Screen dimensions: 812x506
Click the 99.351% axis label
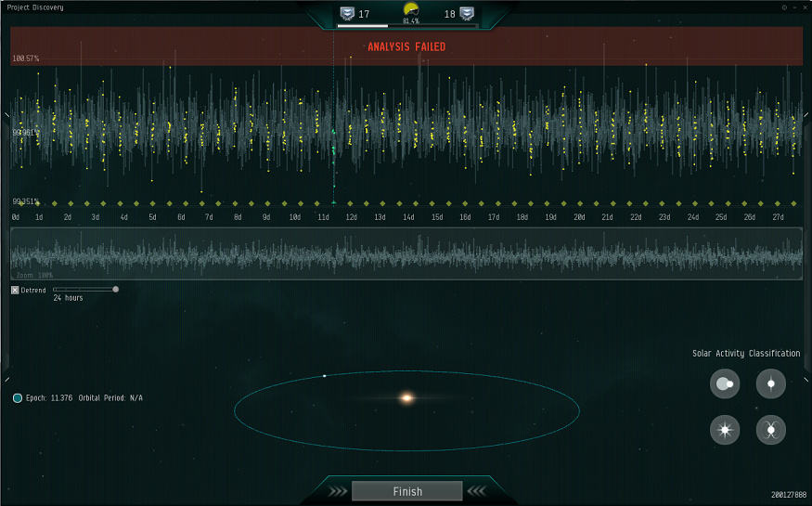tap(25, 201)
